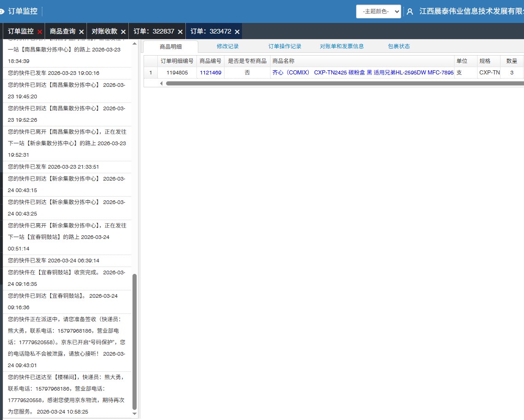Image resolution: width=524 pixels, height=420 pixels.
Task: Open product number link 1121469
Action: (x=210, y=73)
